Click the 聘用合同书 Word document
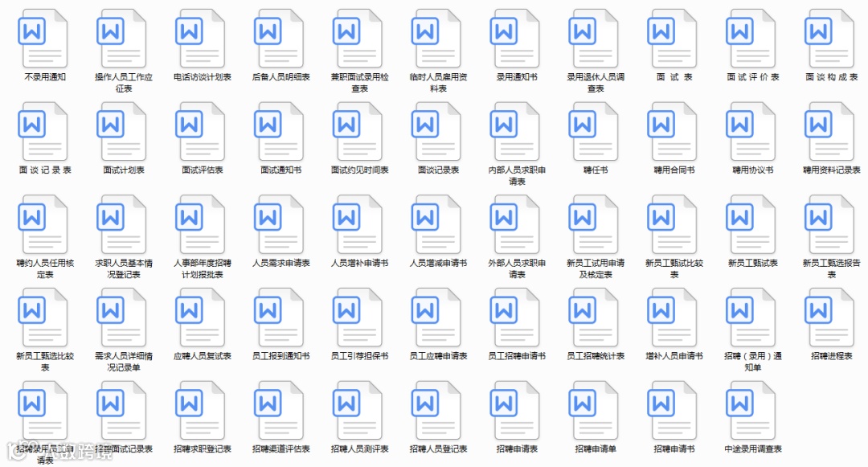The width and height of the screenshot is (868, 467). [x=674, y=133]
